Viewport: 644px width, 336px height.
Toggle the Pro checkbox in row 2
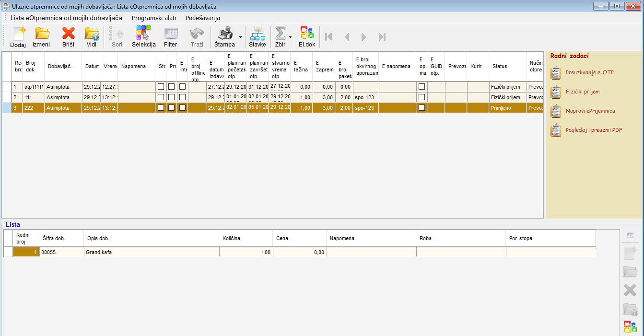tap(171, 97)
